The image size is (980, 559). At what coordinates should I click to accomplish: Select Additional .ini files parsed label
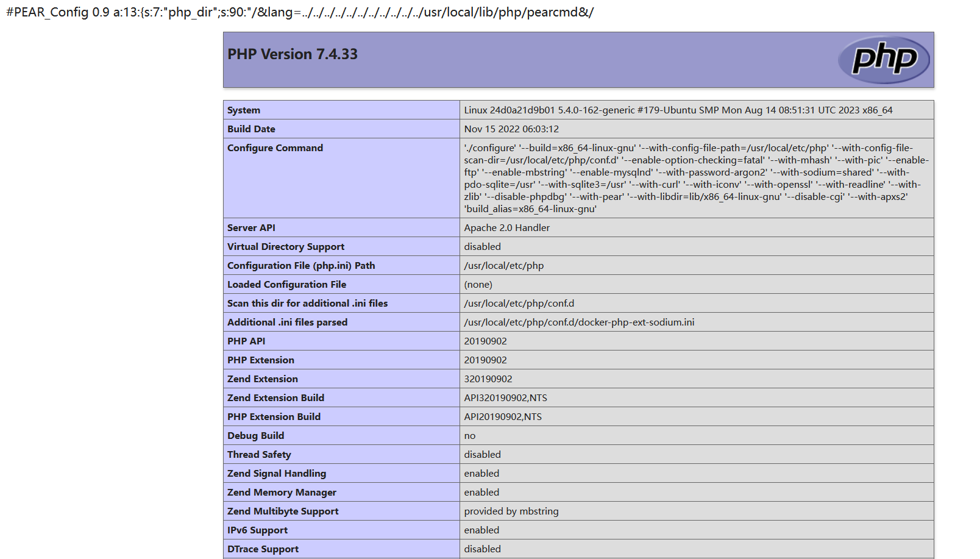(287, 322)
